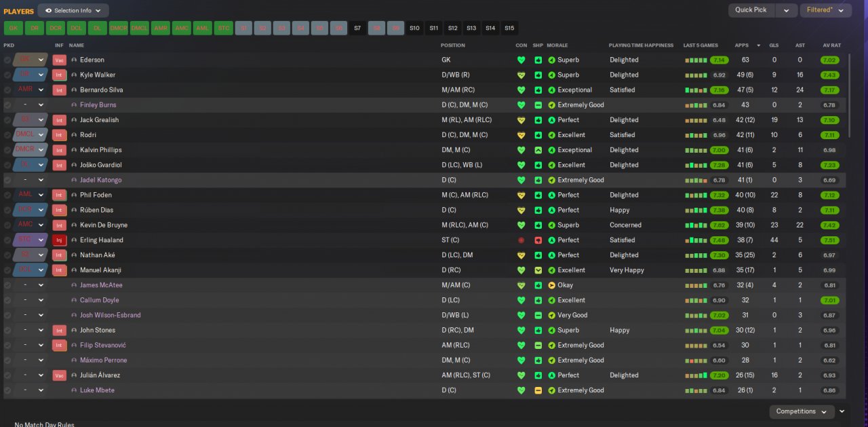Open the Quick Pick dropdown arrow
Screen dimensions: 868x427
(787, 11)
